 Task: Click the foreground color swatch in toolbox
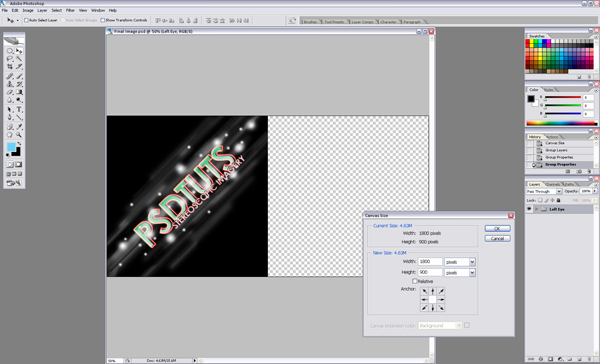tap(11, 147)
